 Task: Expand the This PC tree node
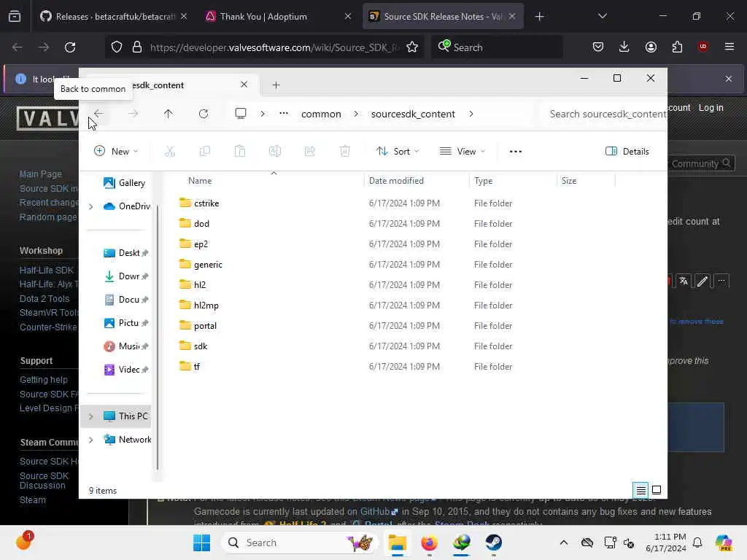pos(90,416)
